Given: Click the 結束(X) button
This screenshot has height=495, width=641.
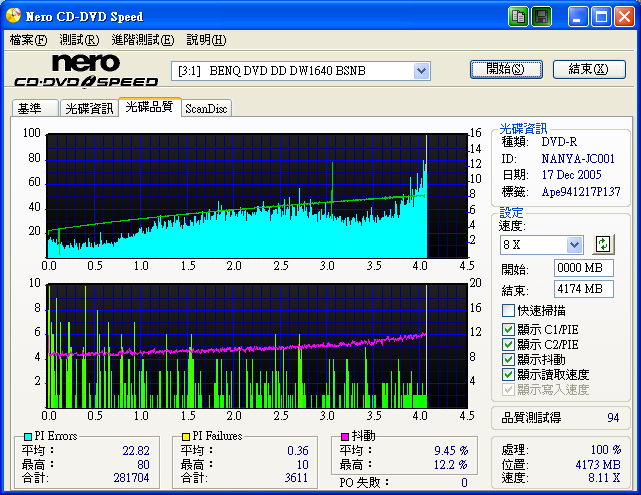Looking at the screenshot, I should pyautogui.click(x=589, y=69).
